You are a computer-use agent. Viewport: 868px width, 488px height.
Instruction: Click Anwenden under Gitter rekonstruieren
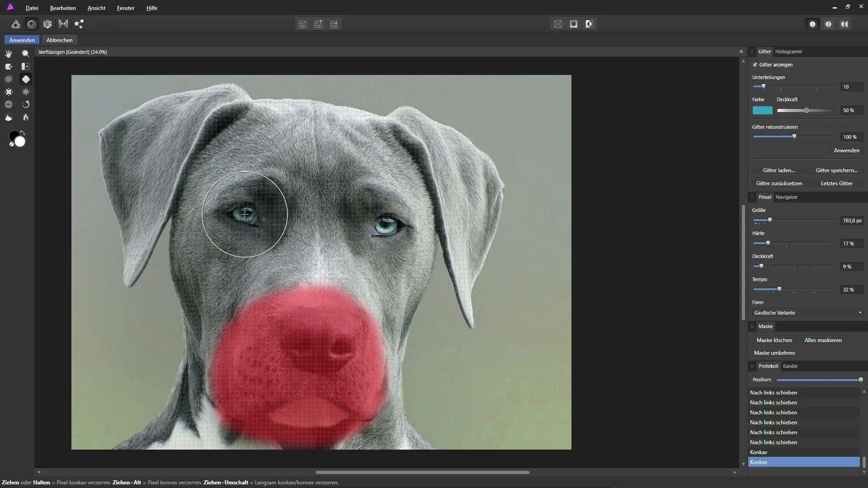pos(846,150)
